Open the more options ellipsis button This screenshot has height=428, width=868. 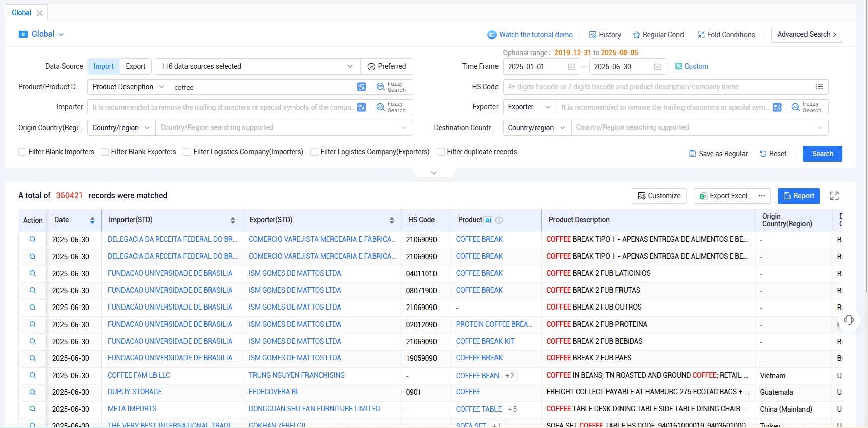762,196
